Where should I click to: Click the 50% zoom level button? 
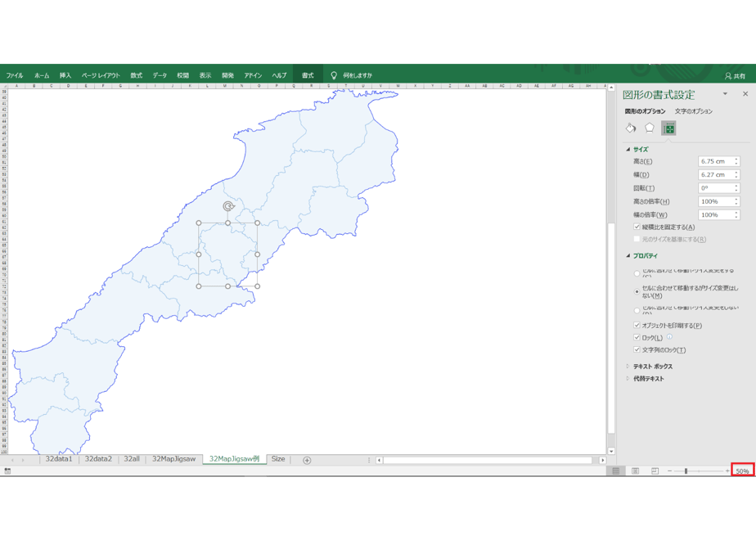pyautogui.click(x=743, y=471)
